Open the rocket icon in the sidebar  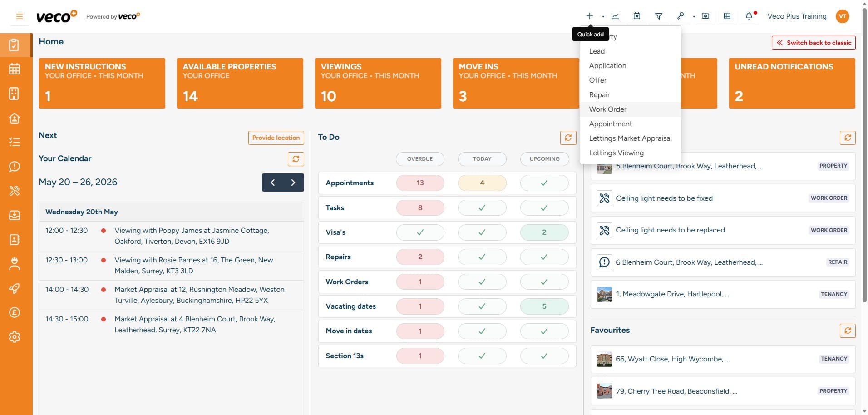coord(15,288)
